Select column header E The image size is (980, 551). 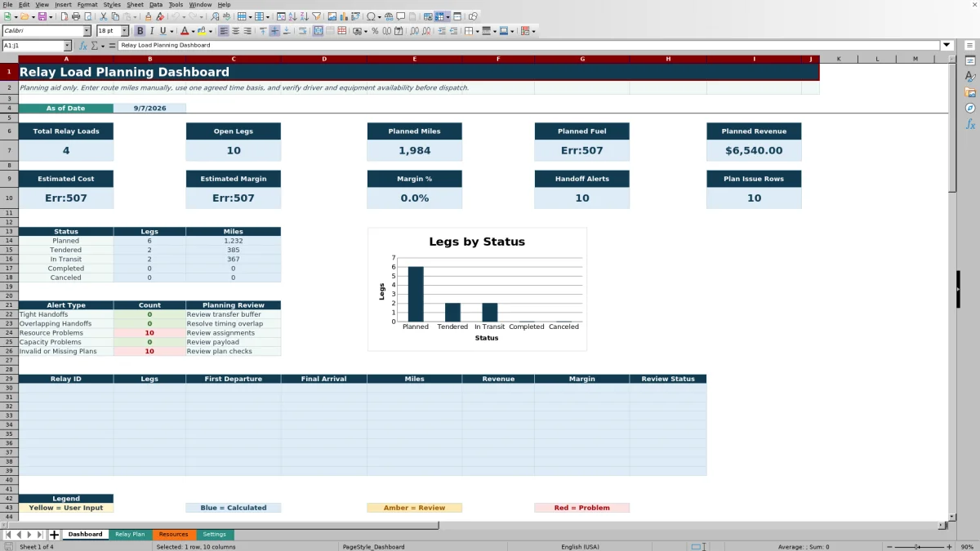click(x=414, y=59)
